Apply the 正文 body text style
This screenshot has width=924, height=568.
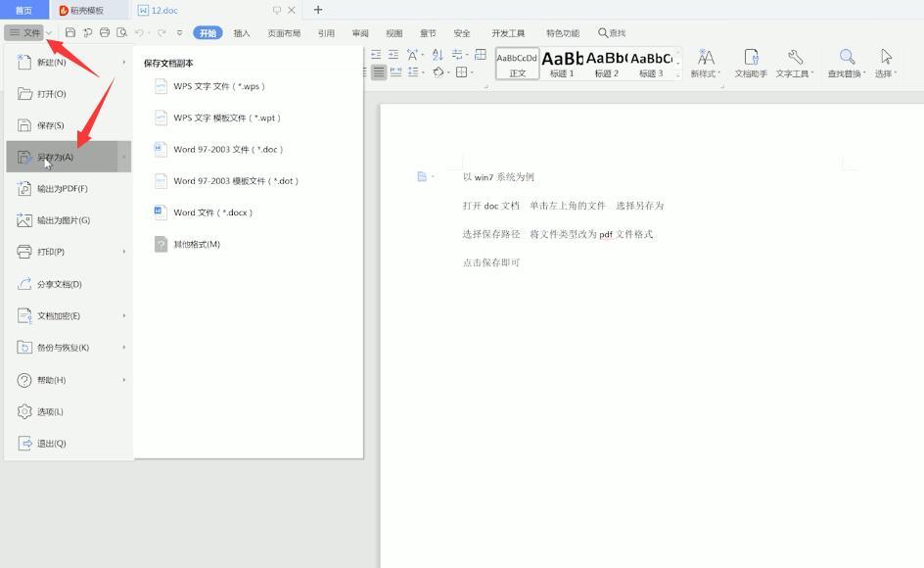[518, 64]
